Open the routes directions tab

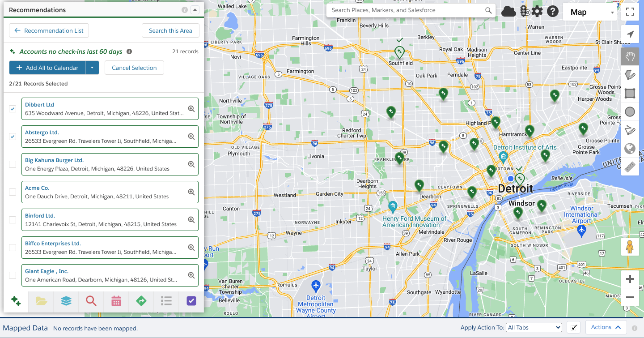pos(141,301)
